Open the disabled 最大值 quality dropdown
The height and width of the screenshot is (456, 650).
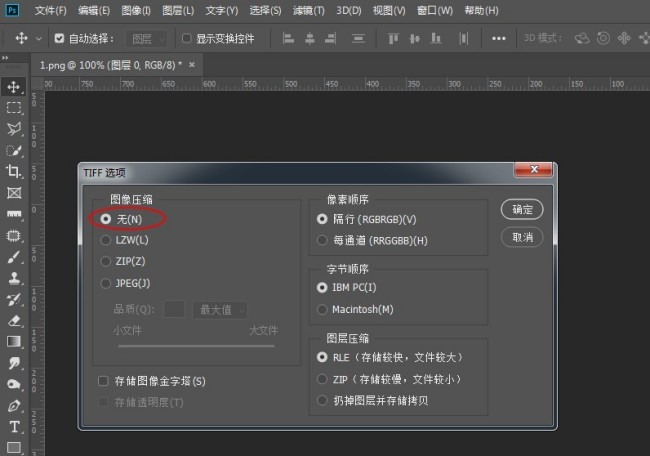[x=220, y=310]
